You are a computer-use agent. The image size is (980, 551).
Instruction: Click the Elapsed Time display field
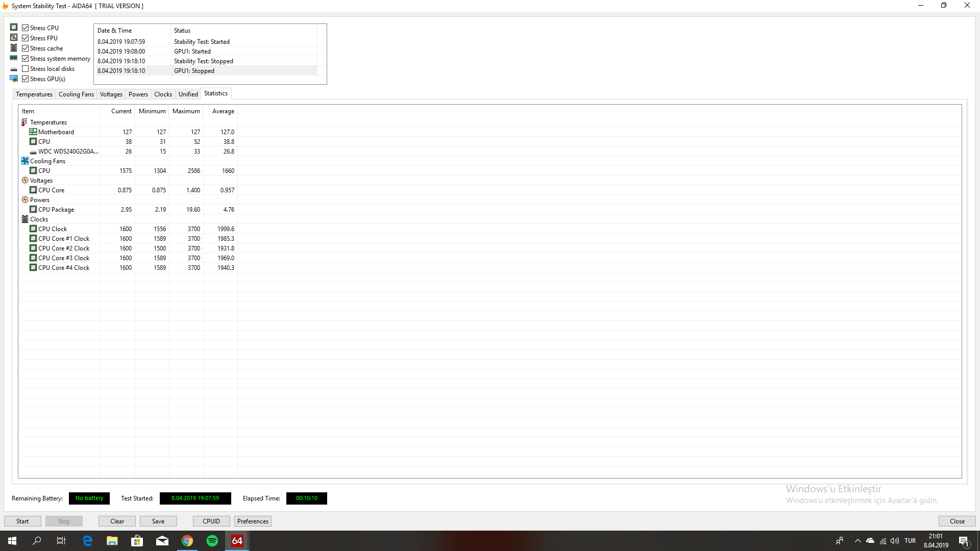(x=306, y=498)
